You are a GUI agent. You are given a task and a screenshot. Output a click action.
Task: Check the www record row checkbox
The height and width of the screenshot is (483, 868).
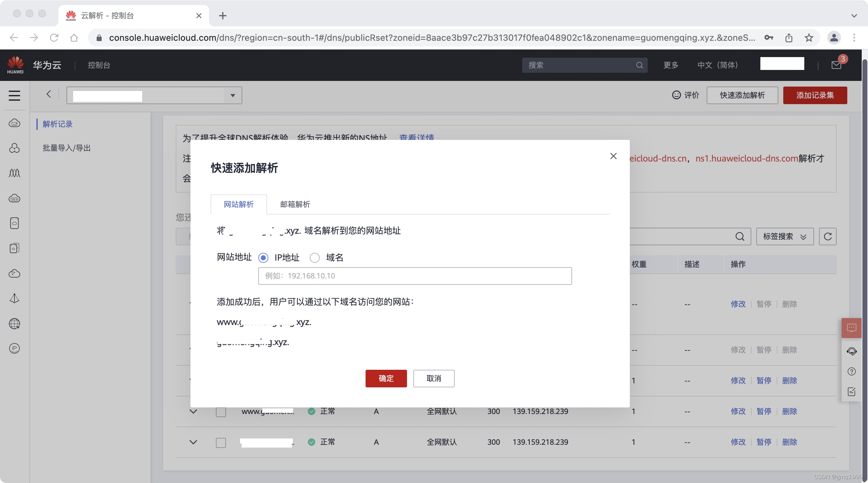221,411
